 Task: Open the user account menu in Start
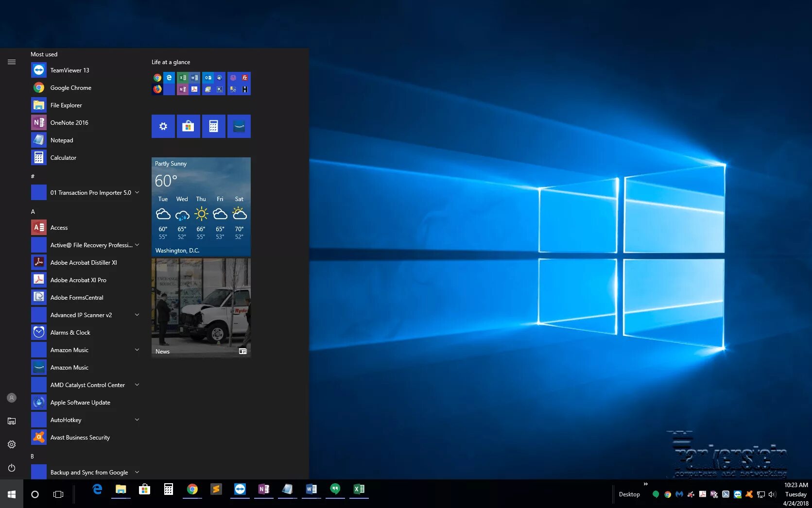click(12, 398)
